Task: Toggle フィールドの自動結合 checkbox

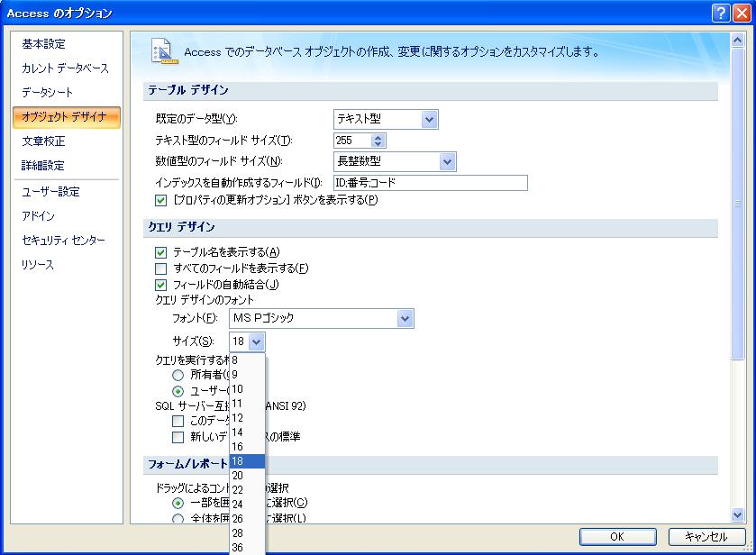Action: (x=161, y=285)
